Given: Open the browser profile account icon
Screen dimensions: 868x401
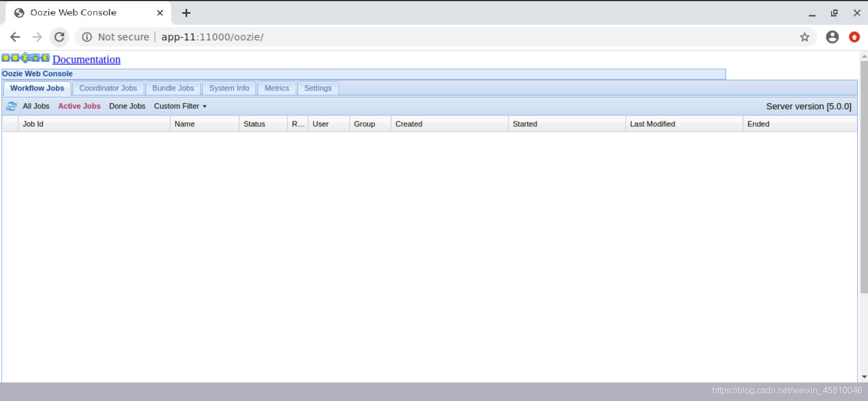Looking at the screenshot, I should (832, 37).
